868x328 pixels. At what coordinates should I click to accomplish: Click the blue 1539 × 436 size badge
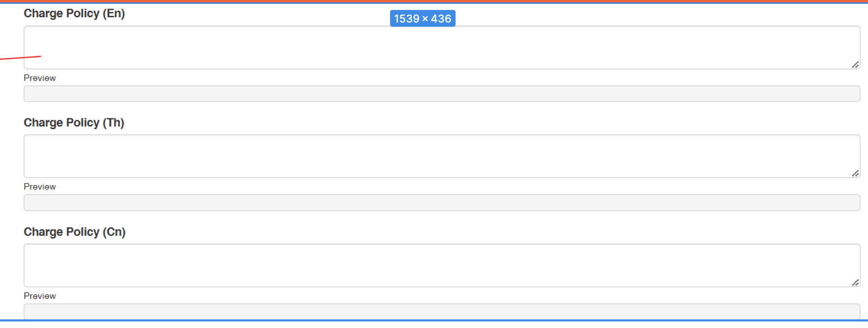[422, 19]
